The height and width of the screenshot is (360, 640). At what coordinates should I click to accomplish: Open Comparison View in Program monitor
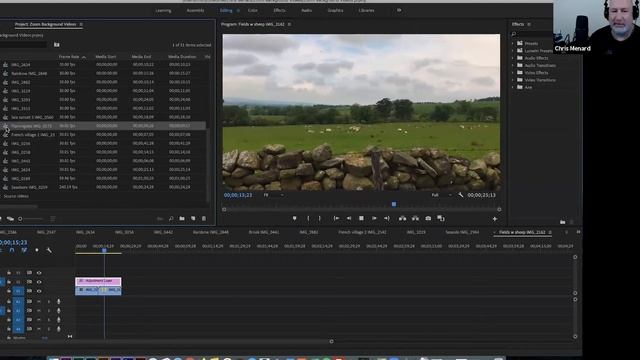click(x=441, y=218)
